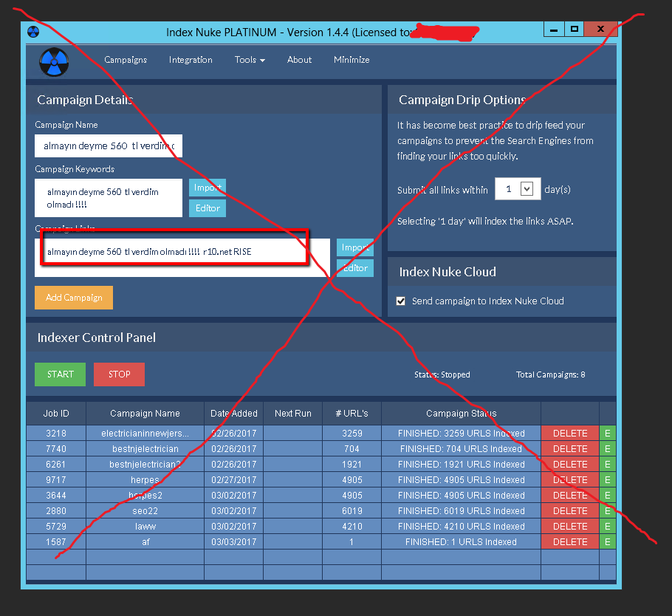
Task: Click the Campaign Keywords text box
Action: 109,198
